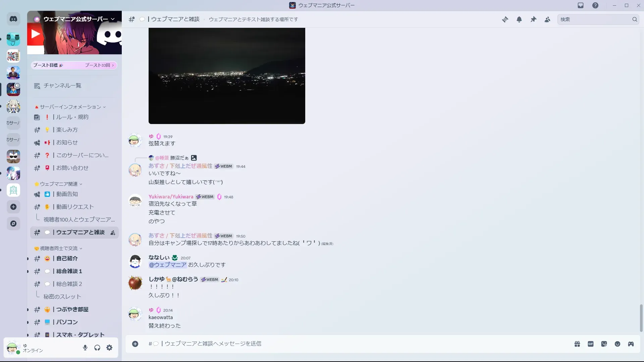644x362 pixels.
Task: Click the 検索 search field
Action: point(594,19)
